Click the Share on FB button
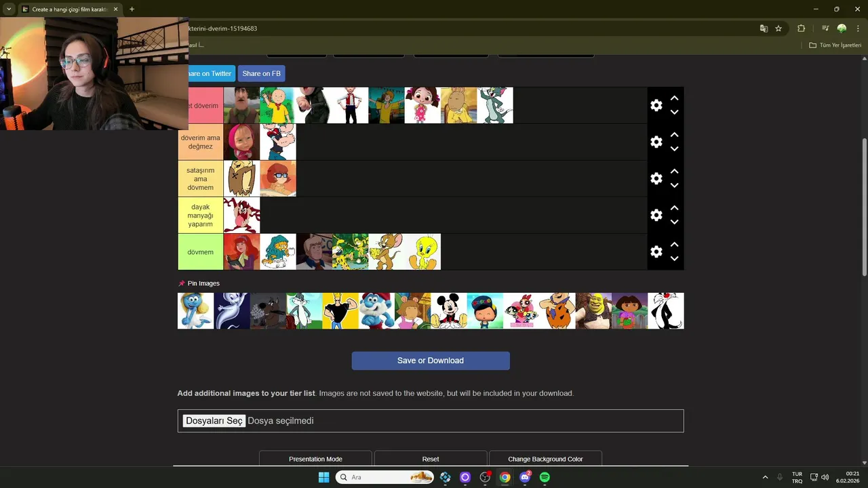The width and height of the screenshot is (868, 488). (261, 73)
